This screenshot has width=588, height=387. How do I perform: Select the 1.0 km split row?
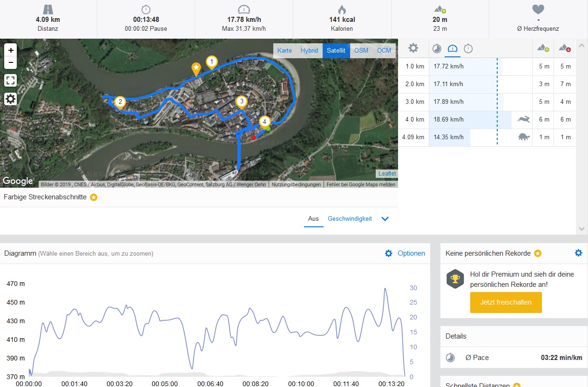[x=487, y=67]
